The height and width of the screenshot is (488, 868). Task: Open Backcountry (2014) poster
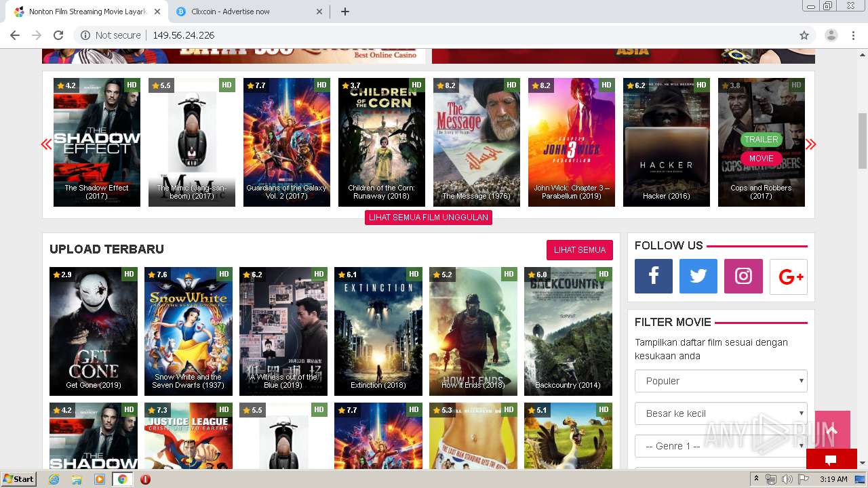(568, 331)
